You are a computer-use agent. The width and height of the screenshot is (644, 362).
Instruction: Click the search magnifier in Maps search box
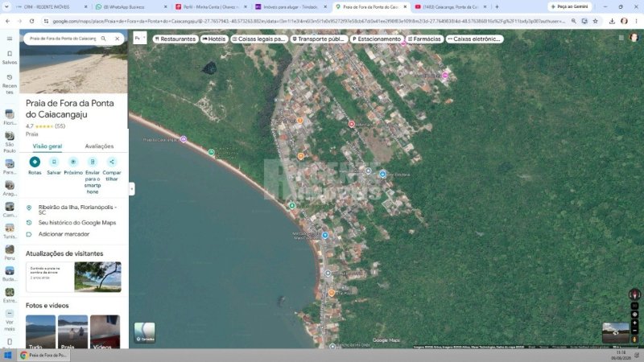coord(104,39)
